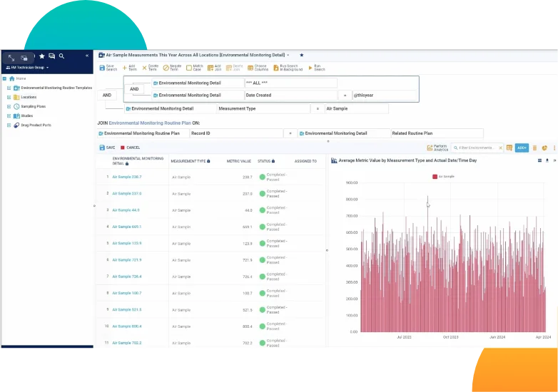The width and height of the screenshot is (558, 392).
Task: Open the Record ID join operator dropdown
Action: 290,133
